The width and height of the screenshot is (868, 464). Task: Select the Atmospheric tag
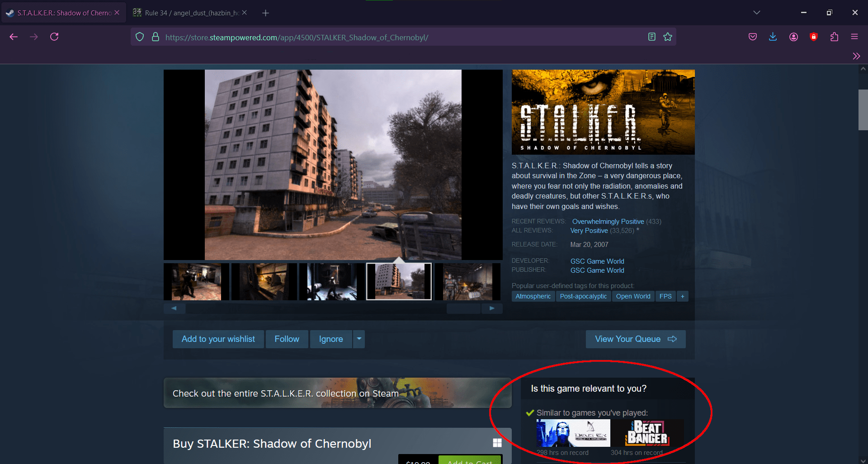[x=533, y=296]
